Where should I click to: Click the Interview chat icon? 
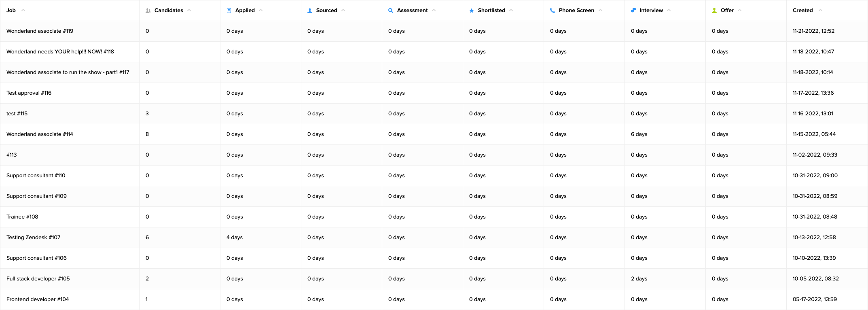point(633,11)
